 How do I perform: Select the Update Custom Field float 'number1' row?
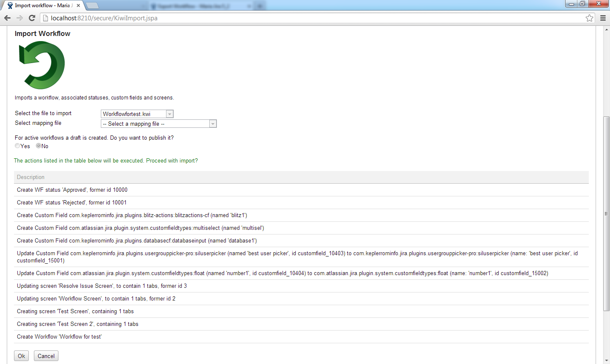click(301, 273)
